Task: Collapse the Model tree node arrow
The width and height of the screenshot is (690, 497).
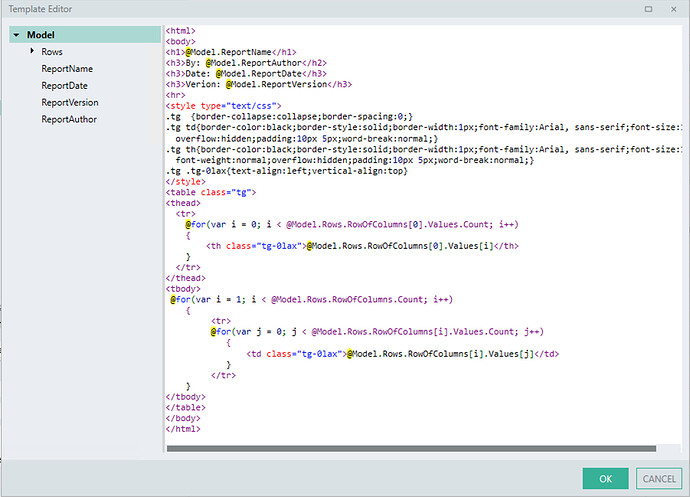Action: coord(16,34)
